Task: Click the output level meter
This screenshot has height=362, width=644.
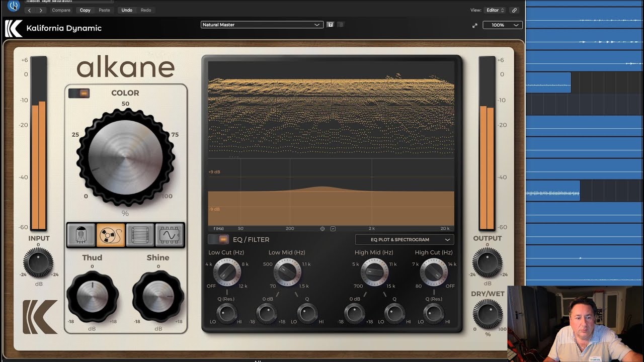Action: [487, 144]
